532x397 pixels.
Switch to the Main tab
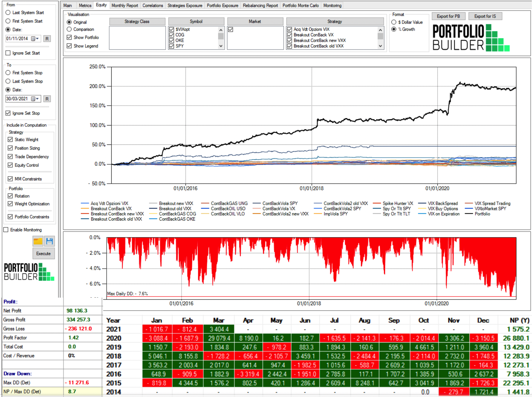coord(67,5)
